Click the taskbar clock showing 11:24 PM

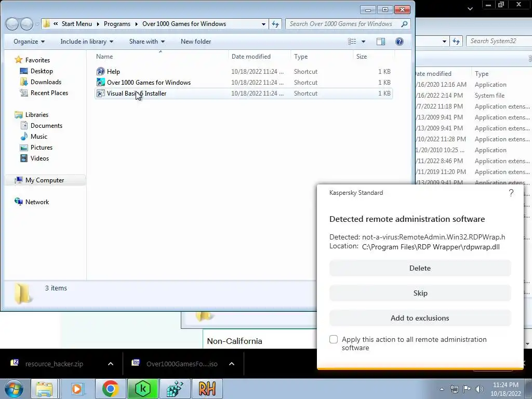coord(506,389)
